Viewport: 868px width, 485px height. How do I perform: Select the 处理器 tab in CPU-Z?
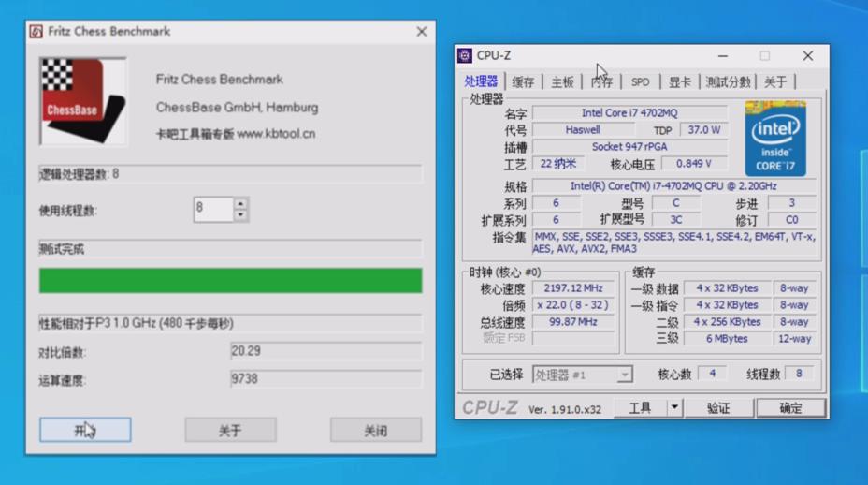(x=481, y=82)
